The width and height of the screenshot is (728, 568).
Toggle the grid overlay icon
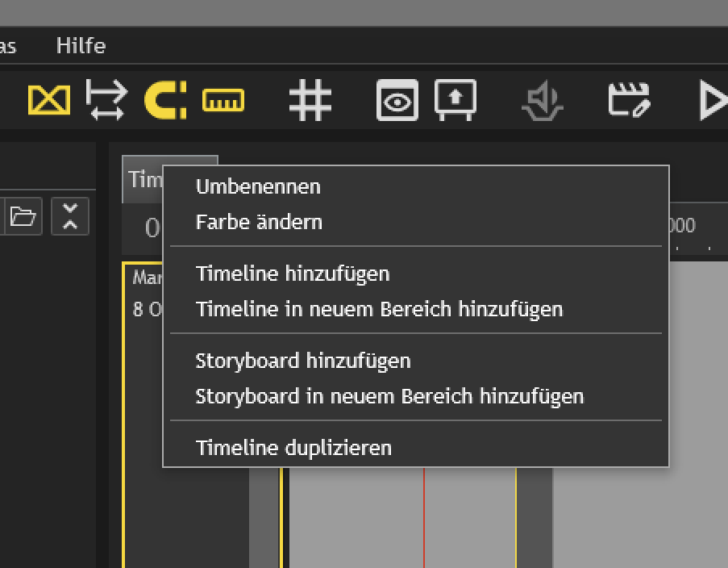(310, 98)
